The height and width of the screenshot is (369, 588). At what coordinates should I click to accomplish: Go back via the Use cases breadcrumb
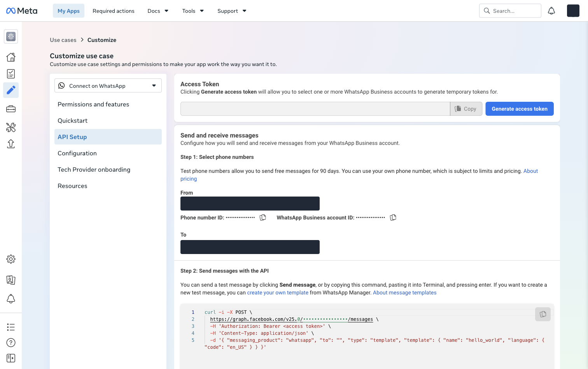63,40
